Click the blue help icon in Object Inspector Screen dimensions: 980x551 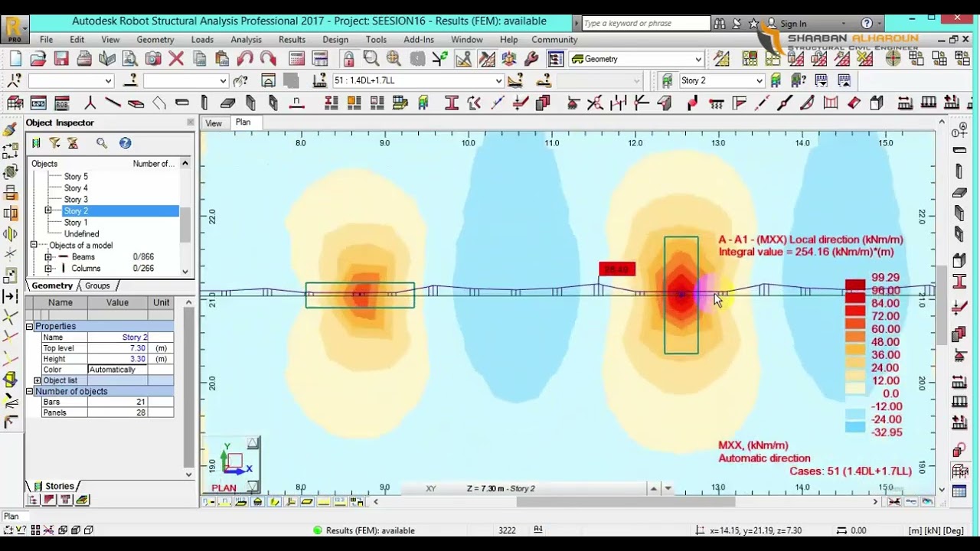tap(126, 143)
